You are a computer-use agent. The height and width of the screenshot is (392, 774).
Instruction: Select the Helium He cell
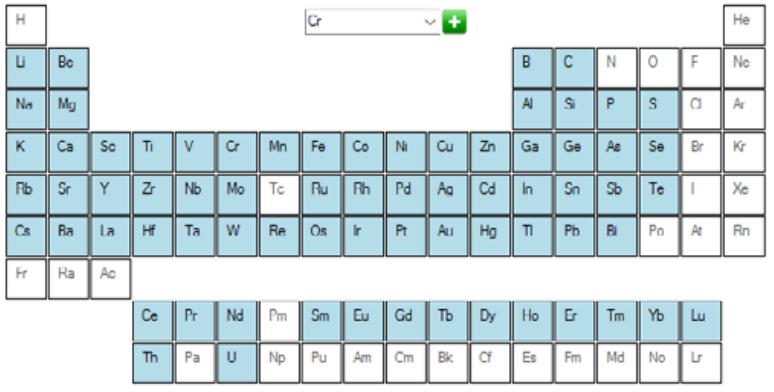tap(744, 25)
